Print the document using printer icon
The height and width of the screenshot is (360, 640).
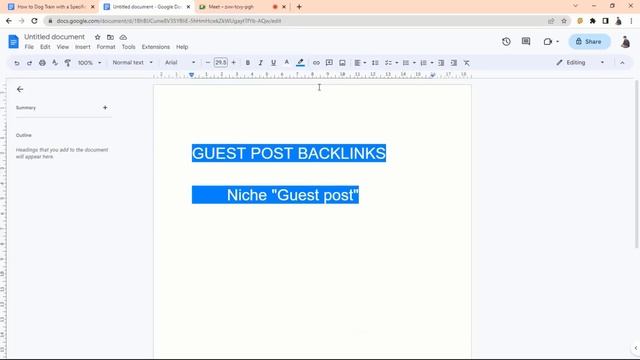[x=42, y=63]
